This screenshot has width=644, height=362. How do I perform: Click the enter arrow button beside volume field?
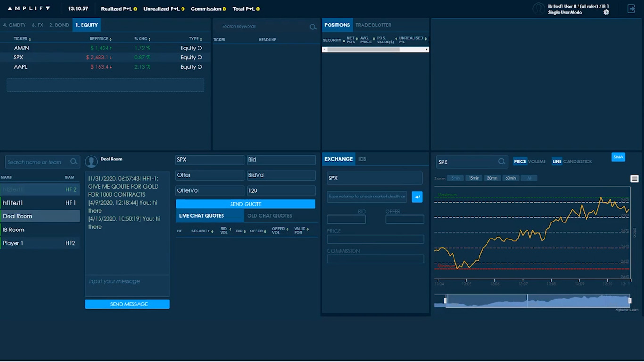[x=417, y=197]
